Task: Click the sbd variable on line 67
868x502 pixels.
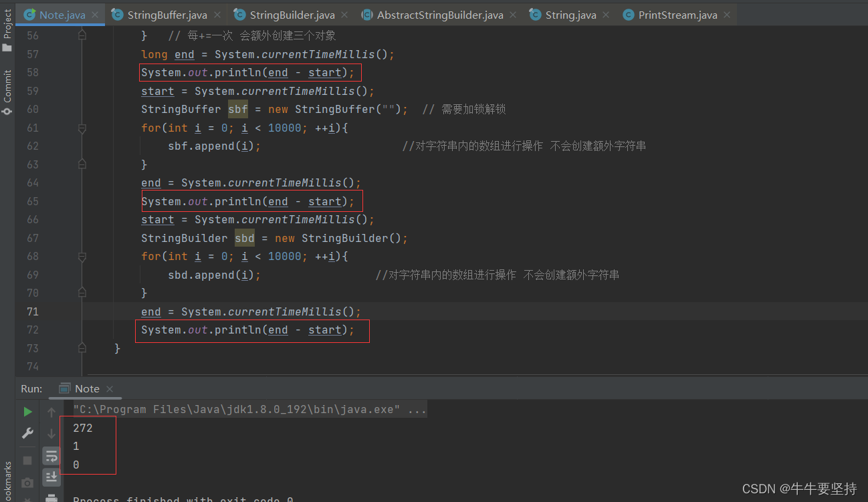Action: (245, 238)
